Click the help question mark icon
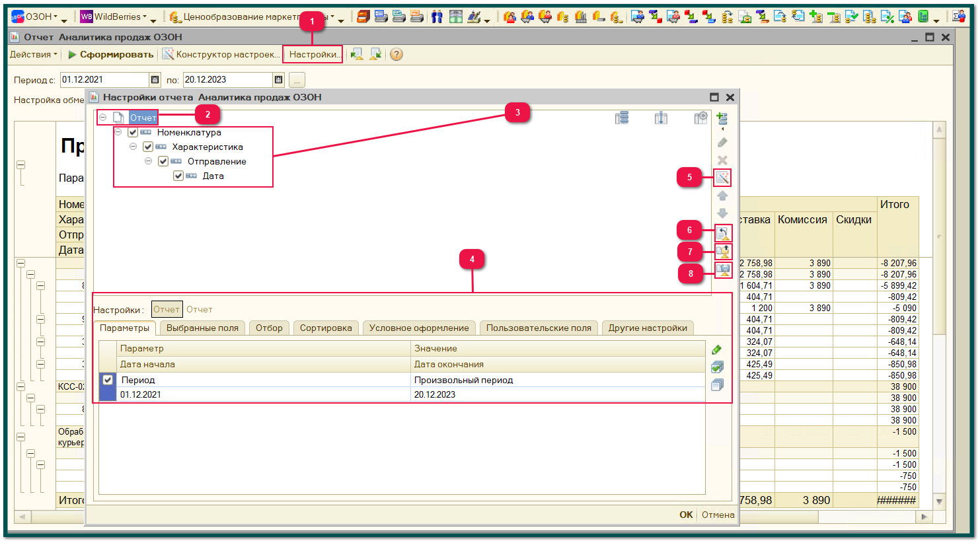The height and width of the screenshot is (543, 980). click(x=396, y=54)
